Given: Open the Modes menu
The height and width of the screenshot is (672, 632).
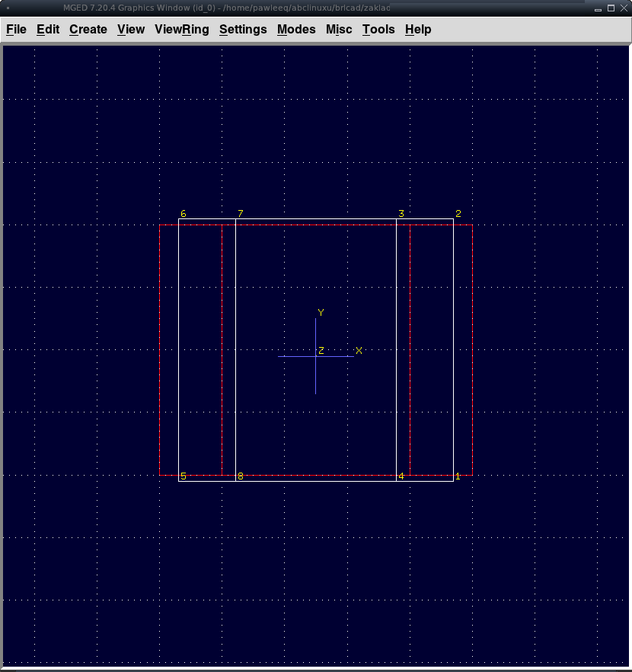Looking at the screenshot, I should point(296,30).
